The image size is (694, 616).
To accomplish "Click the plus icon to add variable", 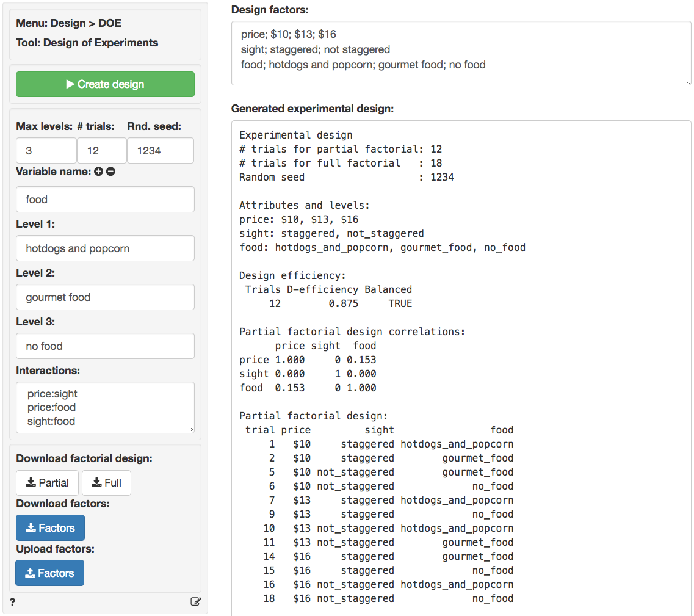I will (98, 172).
